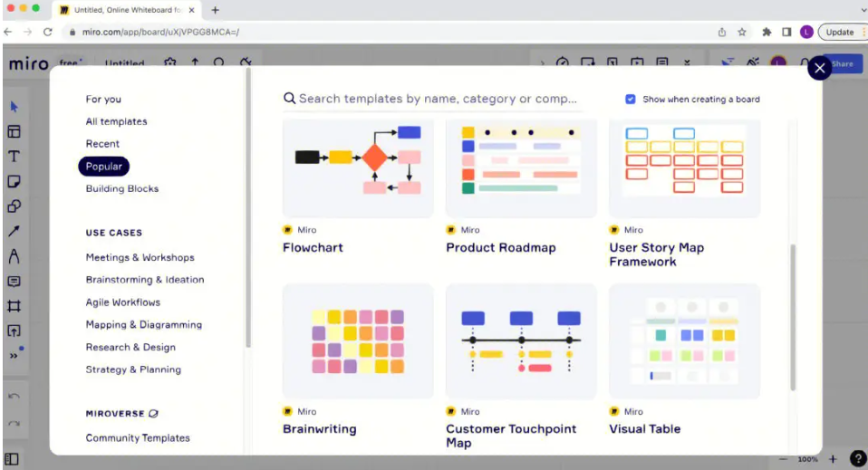
Task: Open the help question mark button
Action: [x=858, y=458]
